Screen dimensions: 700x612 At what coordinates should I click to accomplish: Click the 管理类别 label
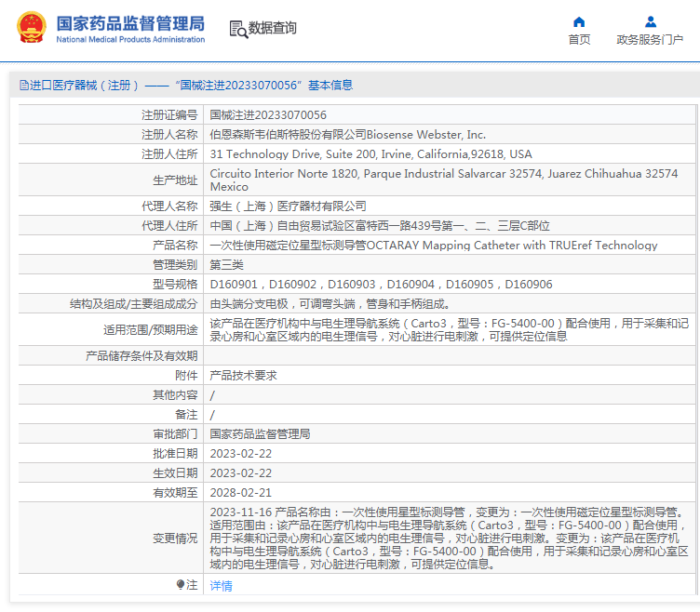click(x=175, y=265)
